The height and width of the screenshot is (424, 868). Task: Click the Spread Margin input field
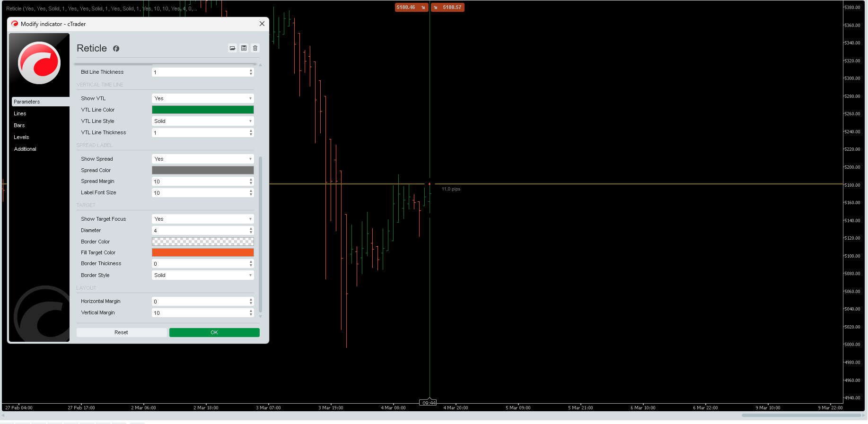point(200,182)
